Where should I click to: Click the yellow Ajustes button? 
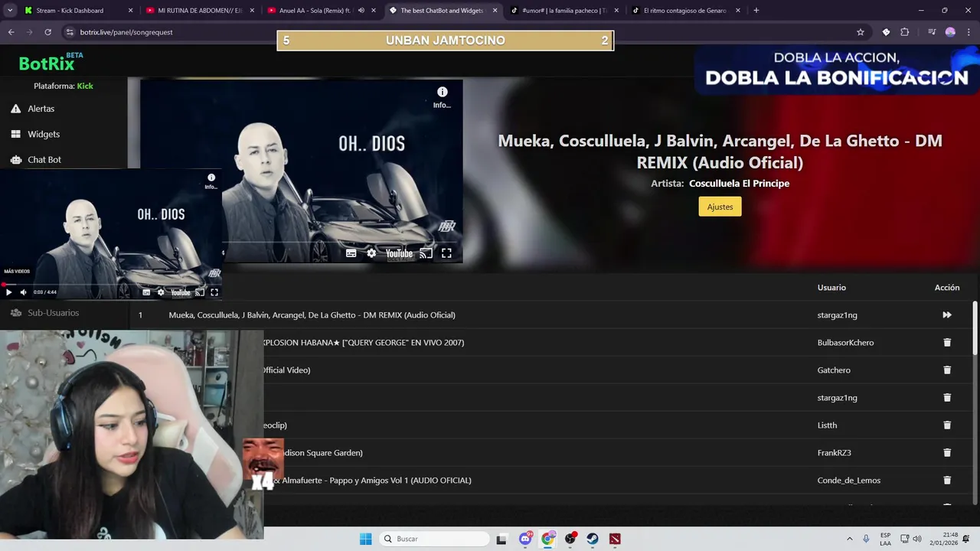click(x=720, y=207)
